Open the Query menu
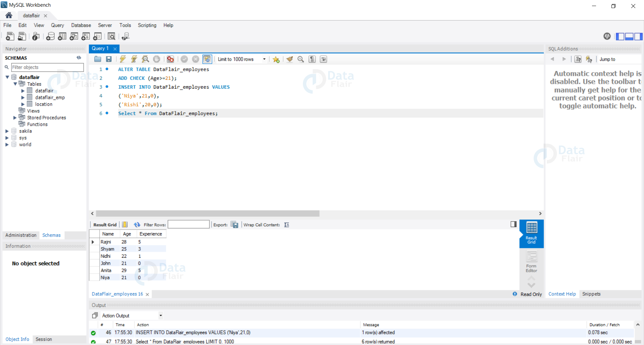The height and width of the screenshot is (345, 644). coord(57,25)
